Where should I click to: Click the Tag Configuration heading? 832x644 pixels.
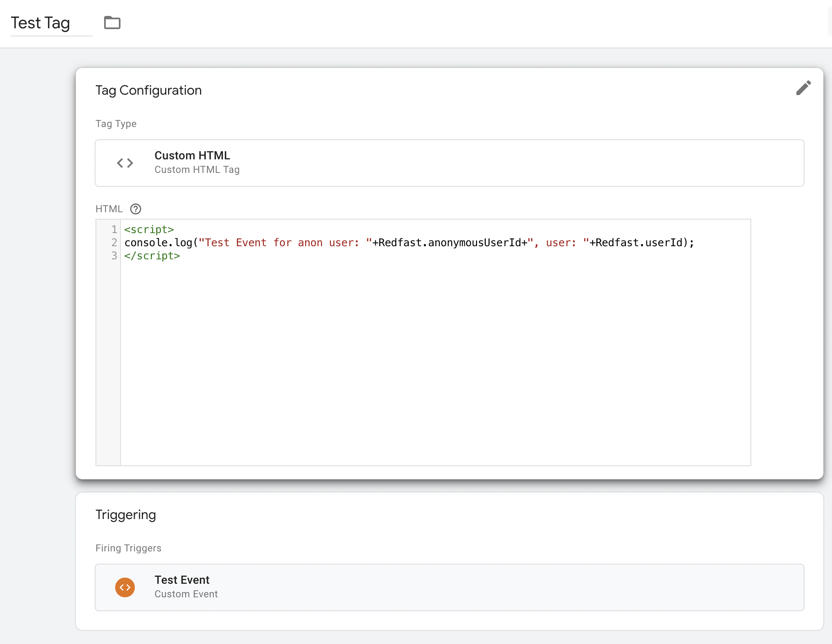coord(148,90)
